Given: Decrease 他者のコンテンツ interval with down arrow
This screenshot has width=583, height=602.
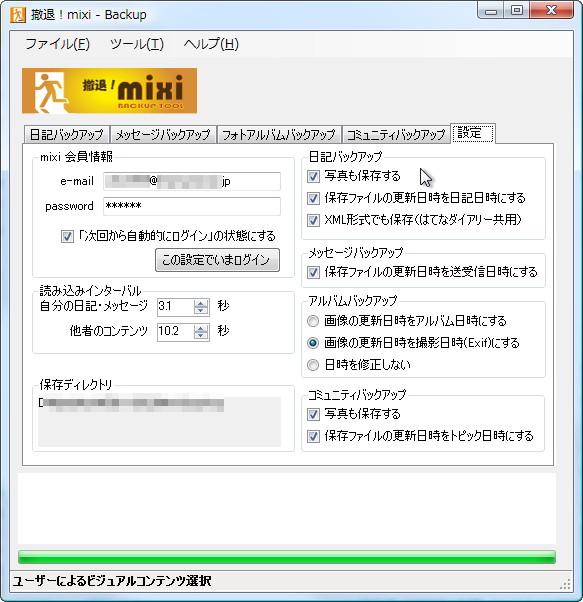Looking at the screenshot, I should [201, 336].
